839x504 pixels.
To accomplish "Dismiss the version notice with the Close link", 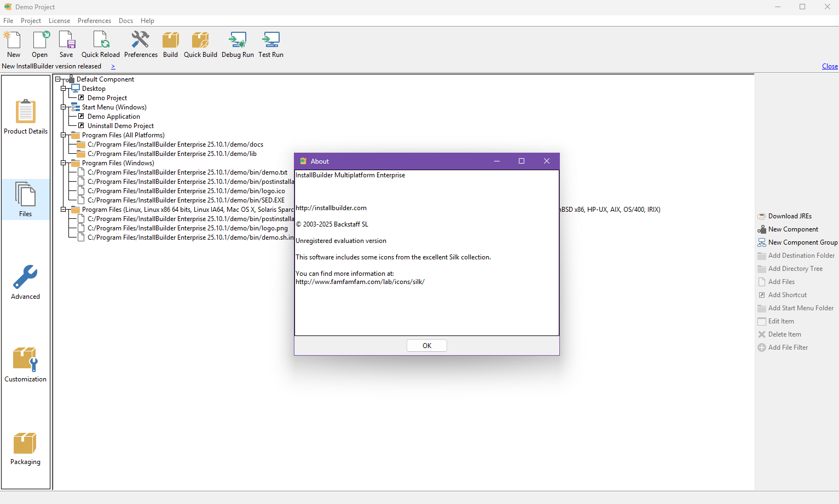I will point(830,66).
